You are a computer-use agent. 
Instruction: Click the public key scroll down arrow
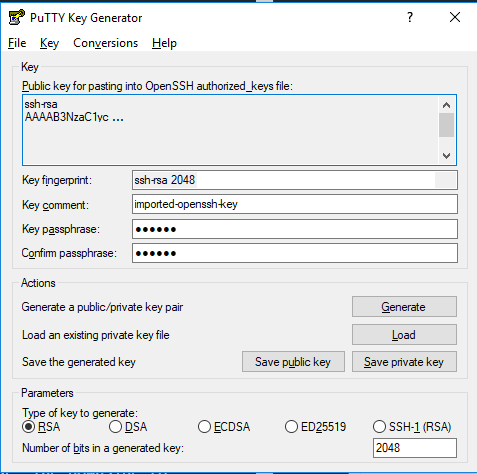[446, 156]
